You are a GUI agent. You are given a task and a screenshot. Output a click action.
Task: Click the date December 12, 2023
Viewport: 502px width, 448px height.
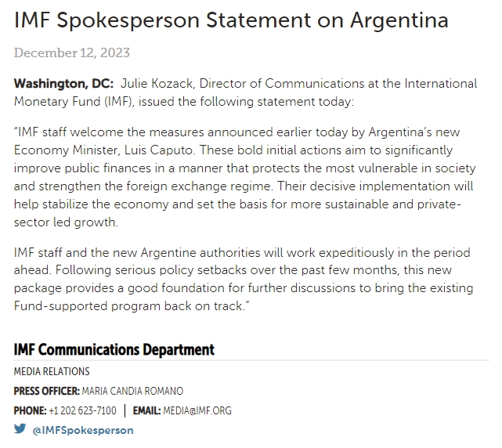[72, 53]
